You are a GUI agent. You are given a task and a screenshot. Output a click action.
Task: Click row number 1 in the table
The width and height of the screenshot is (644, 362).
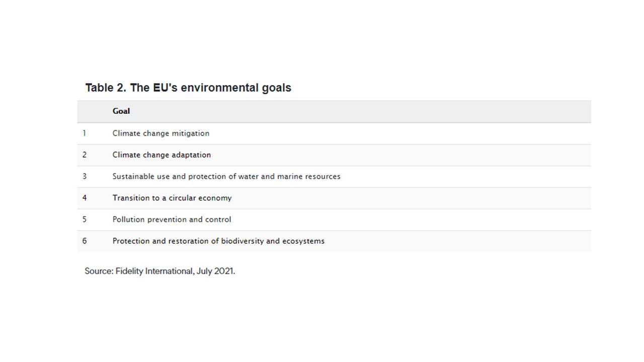click(85, 133)
